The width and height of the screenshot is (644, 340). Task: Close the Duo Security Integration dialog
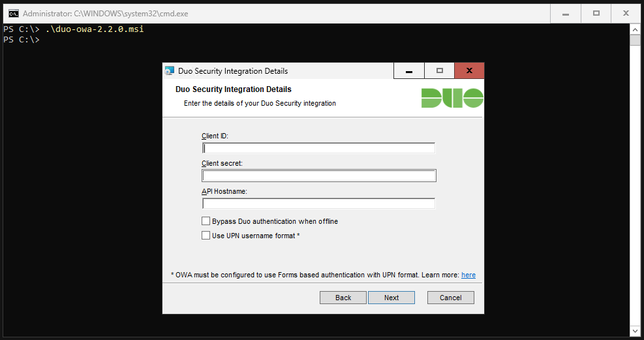tap(469, 71)
